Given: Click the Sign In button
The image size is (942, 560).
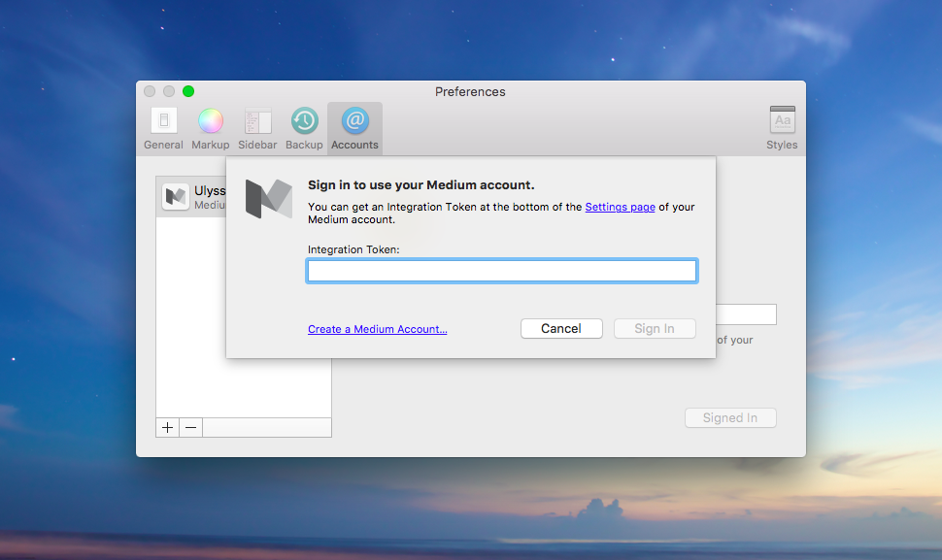Looking at the screenshot, I should point(655,328).
